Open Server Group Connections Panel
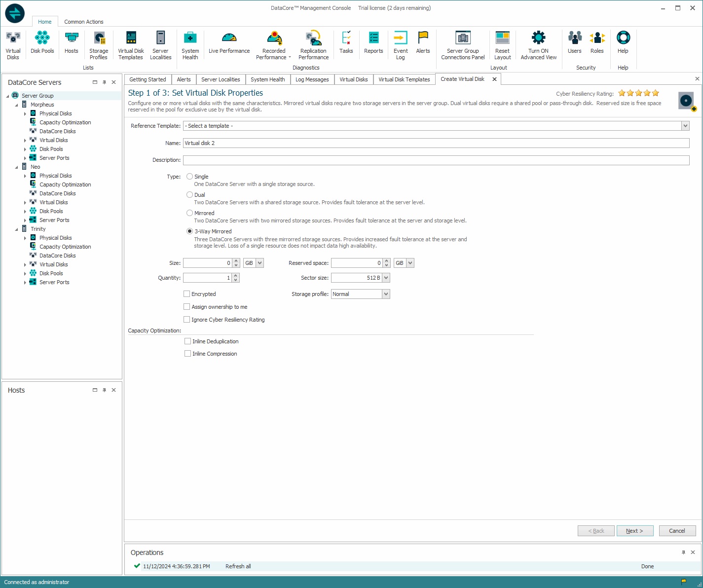The width and height of the screenshot is (703, 588). pyautogui.click(x=463, y=45)
